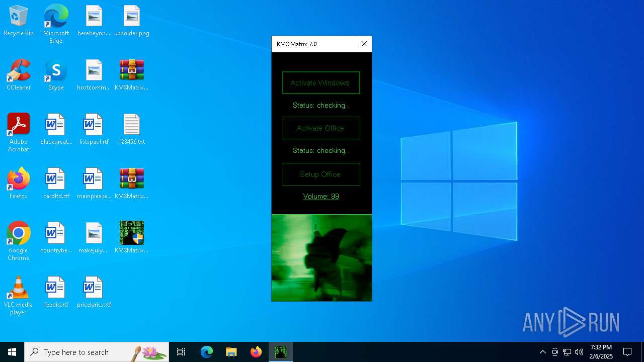Select the pricelyrics.rtf document icon

[x=94, y=293]
